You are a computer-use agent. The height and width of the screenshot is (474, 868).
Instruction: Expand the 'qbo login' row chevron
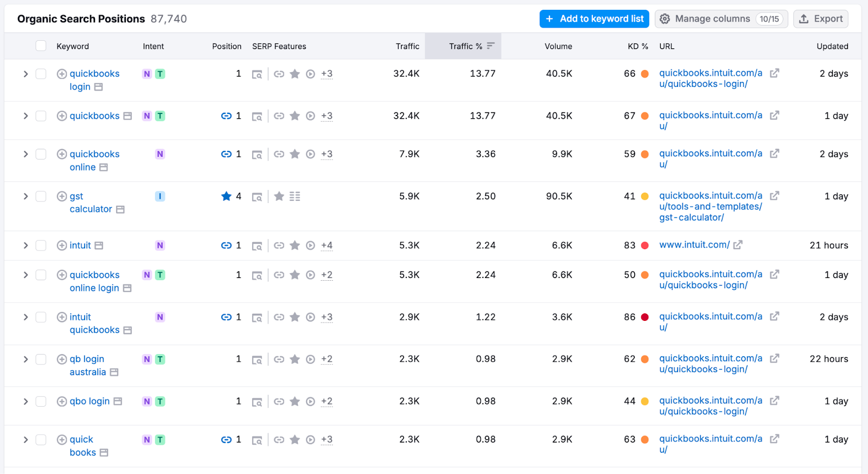coord(25,402)
